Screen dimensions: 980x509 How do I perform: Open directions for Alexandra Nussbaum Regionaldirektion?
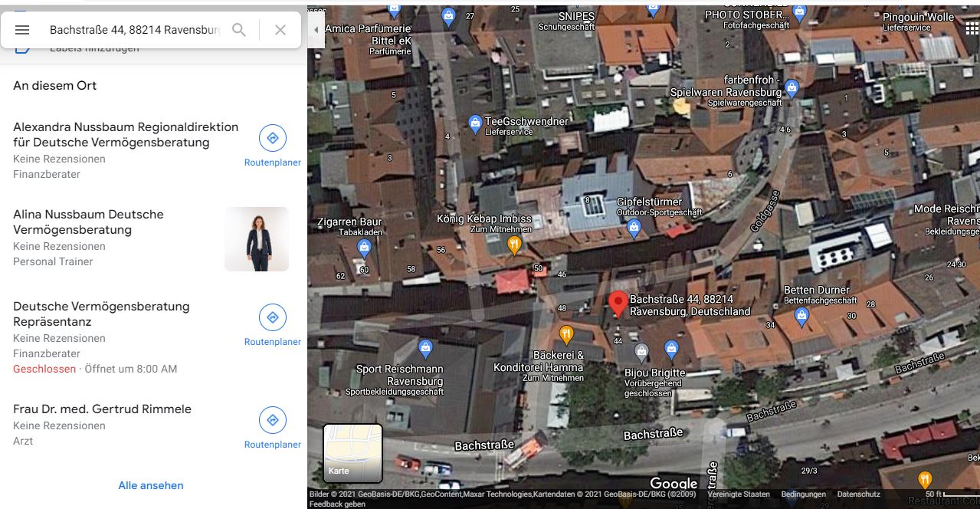coord(272,146)
